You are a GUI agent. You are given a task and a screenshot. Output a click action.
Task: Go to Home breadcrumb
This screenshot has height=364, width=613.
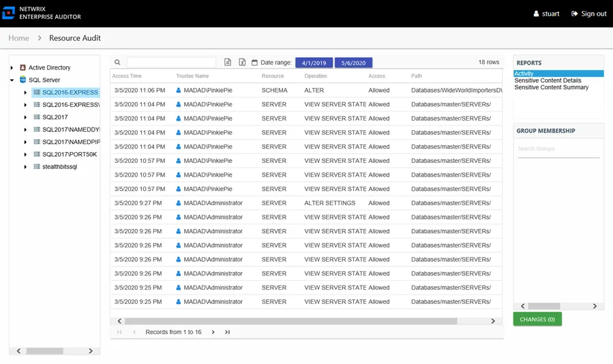19,38
